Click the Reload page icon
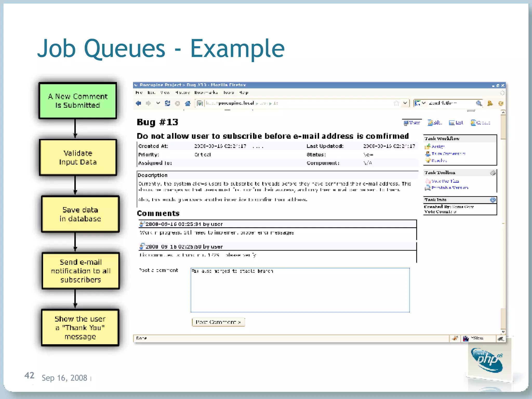Viewport: 532px width, 399px height. point(168,103)
